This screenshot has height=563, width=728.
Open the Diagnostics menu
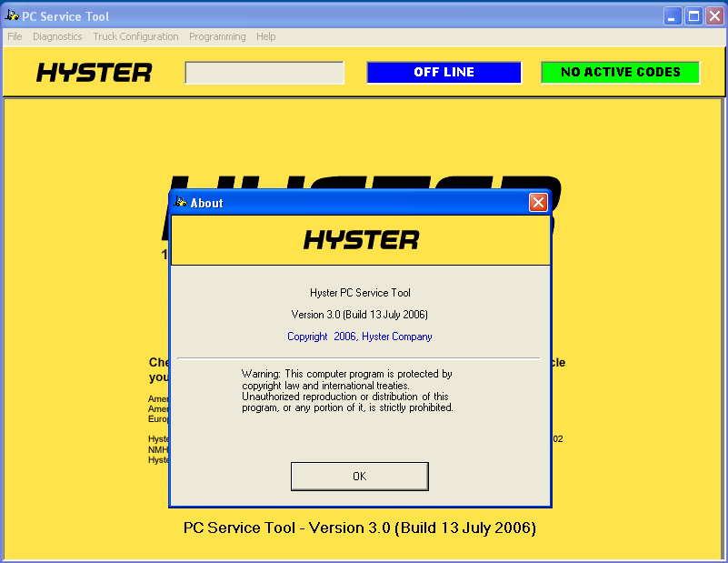coord(57,36)
